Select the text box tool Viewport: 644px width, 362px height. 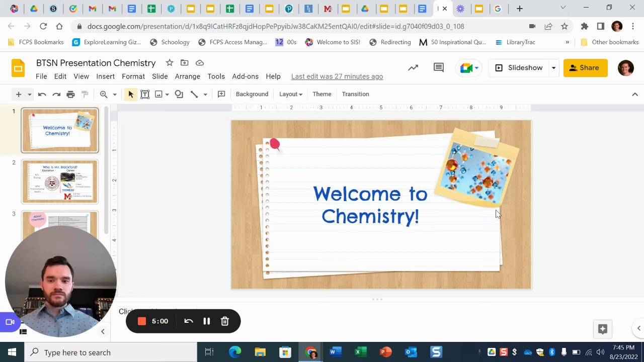(145, 94)
